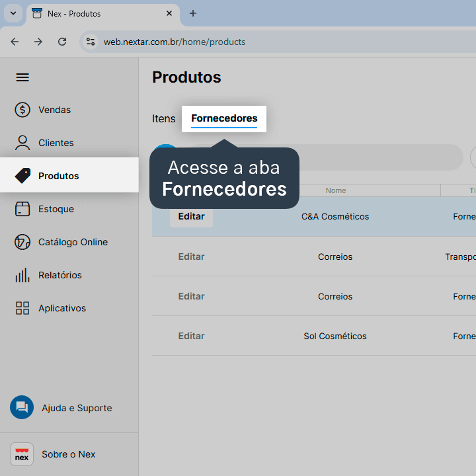Open the tab search dropdown arrow

point(13,13)
